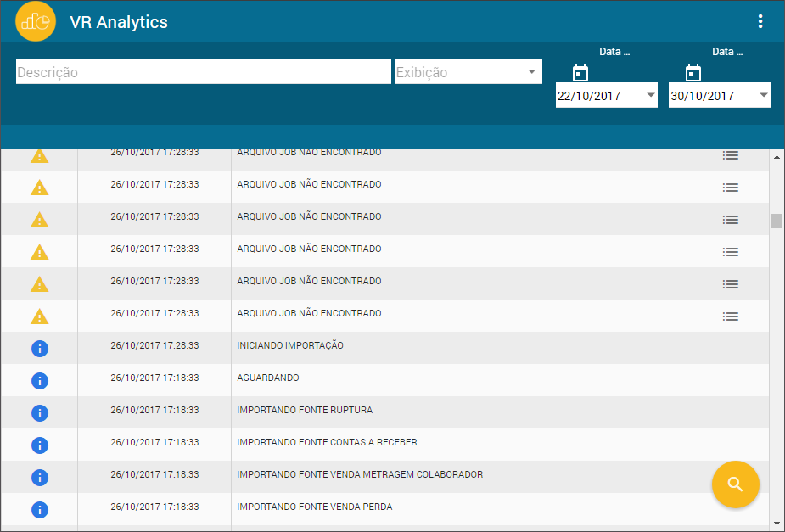785x532 pixels.
Task: Click the VR Analytics title text
Action: (119, 22)
